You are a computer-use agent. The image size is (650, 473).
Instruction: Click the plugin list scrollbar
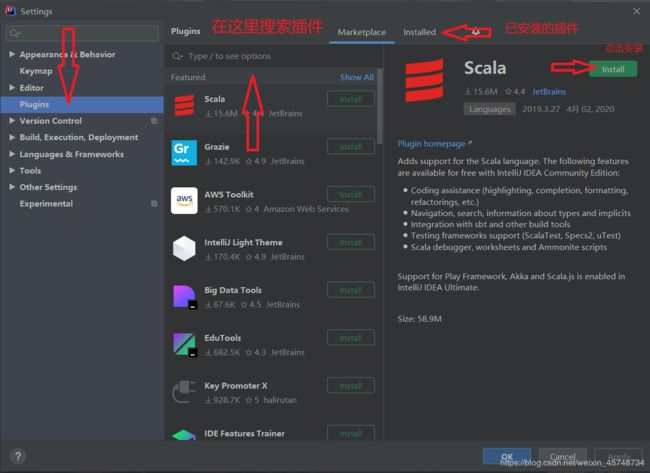click(379, 106)
